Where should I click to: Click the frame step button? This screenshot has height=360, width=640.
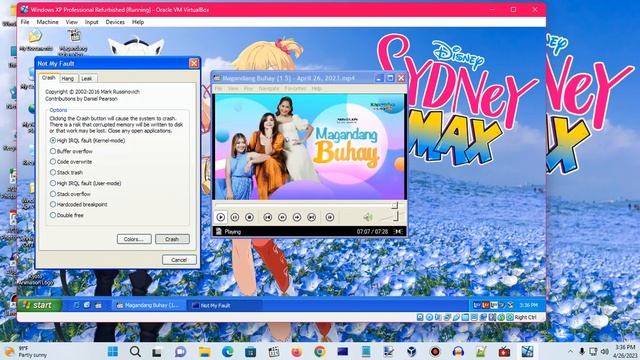coord(330,217)
